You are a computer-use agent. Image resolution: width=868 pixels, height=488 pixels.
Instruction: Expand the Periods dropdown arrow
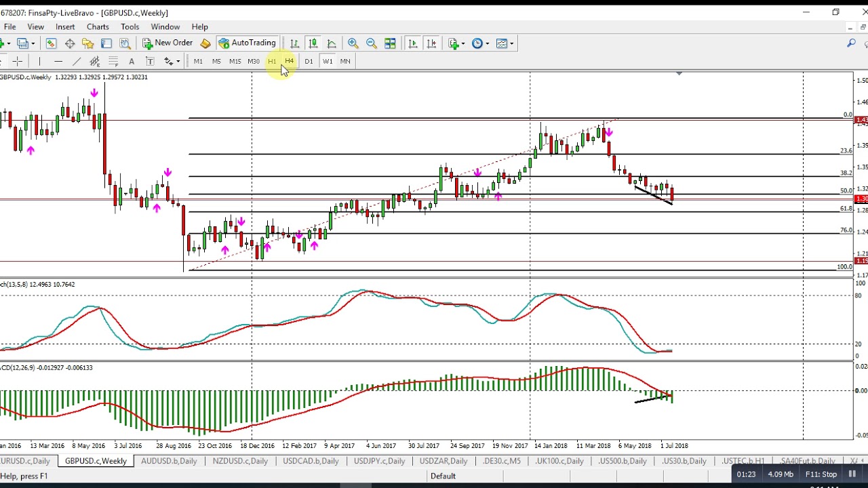coord(487,43)
